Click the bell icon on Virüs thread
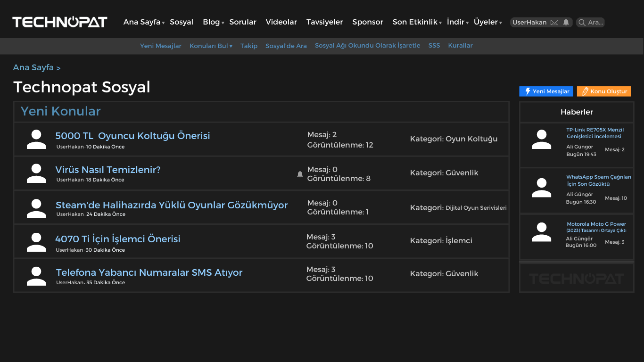This screenshot has height=362, width=644. [300, 174]
